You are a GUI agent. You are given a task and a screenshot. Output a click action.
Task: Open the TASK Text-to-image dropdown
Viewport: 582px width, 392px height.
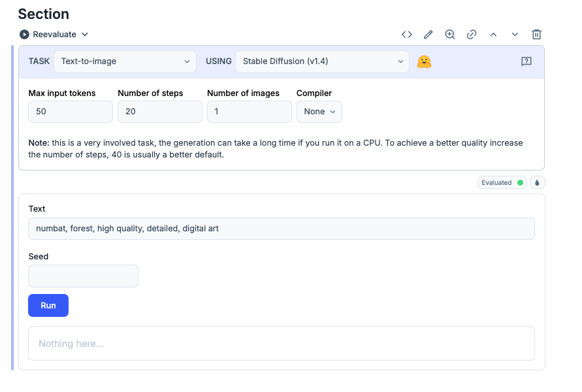click(x=125, y=61)
